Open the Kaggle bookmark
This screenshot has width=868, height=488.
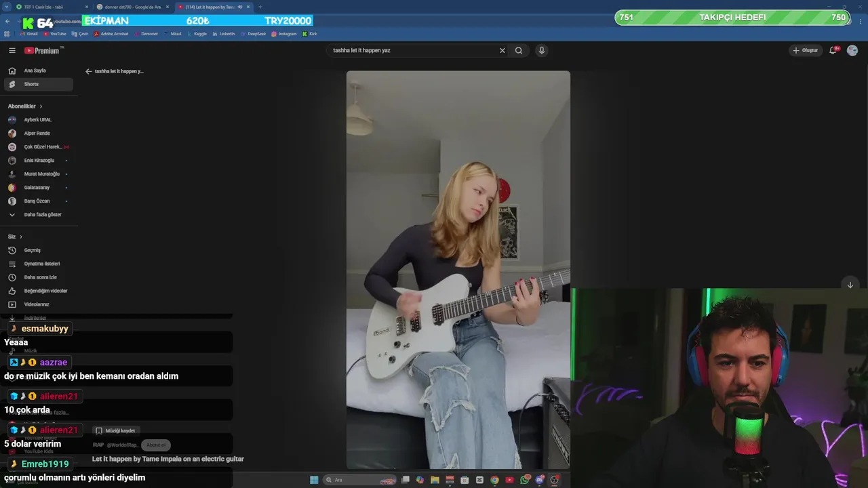coord(197,33)
